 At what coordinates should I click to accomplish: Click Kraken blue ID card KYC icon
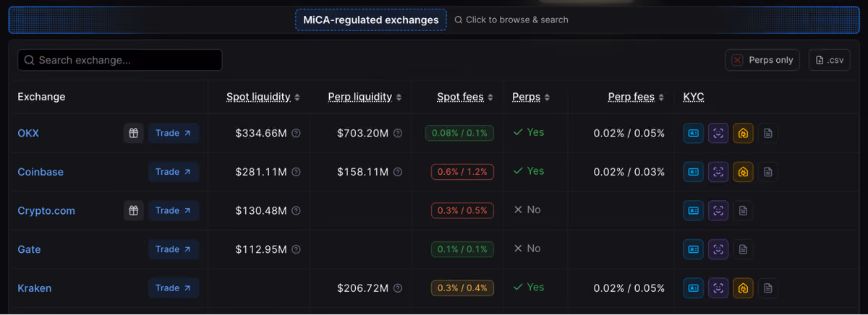coord(694,288)
